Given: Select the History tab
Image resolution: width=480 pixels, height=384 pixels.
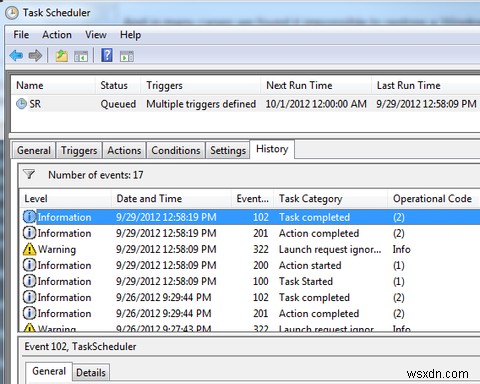Looking at the screenshot, I should (x=272, y=149).
